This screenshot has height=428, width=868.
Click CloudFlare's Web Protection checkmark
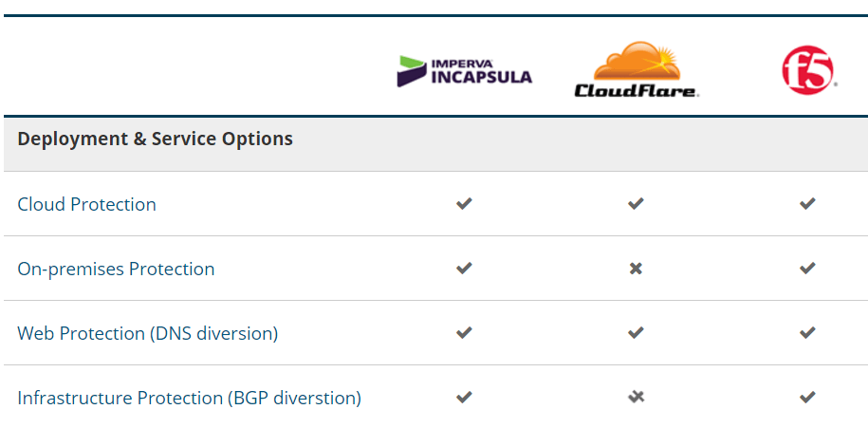tap(636, 333)
